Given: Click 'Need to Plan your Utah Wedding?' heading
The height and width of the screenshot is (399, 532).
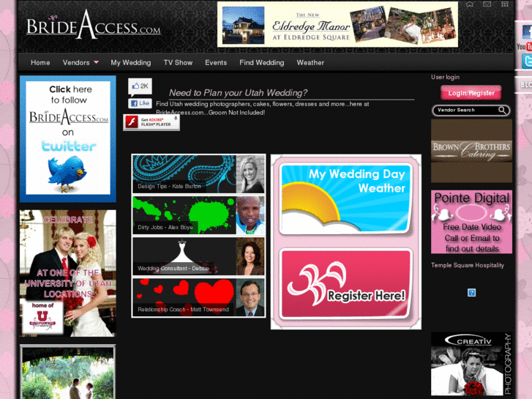Looking at the screenshot, I should pos(238,93).
